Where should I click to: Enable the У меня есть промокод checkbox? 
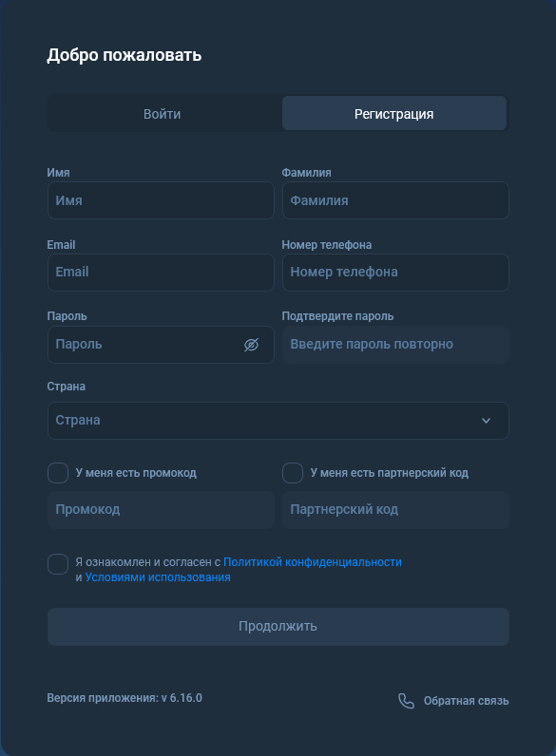coord(58,473)
